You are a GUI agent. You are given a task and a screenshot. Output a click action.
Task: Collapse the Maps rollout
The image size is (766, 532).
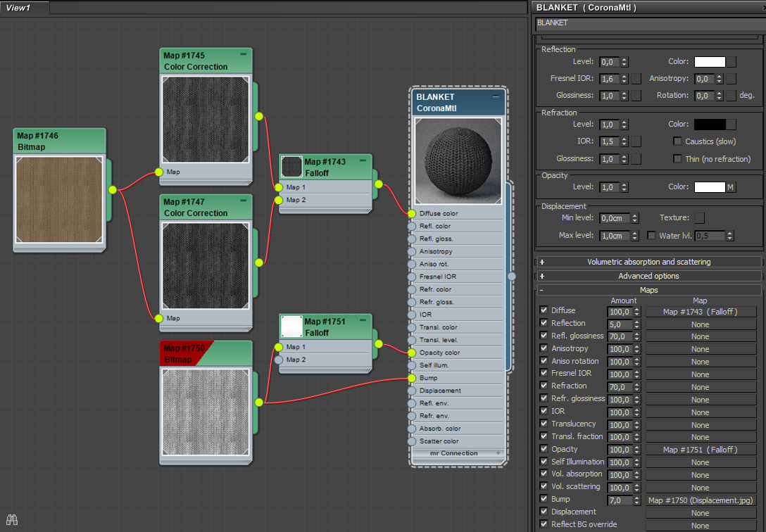pos(648,290)
